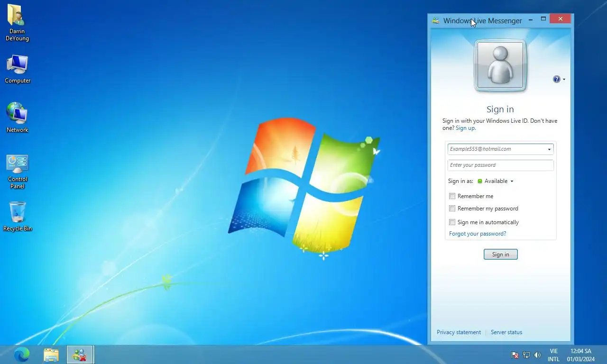Click the Messenger title bar app icon
This screenshot has width=607, height=364.
[436, 20]
